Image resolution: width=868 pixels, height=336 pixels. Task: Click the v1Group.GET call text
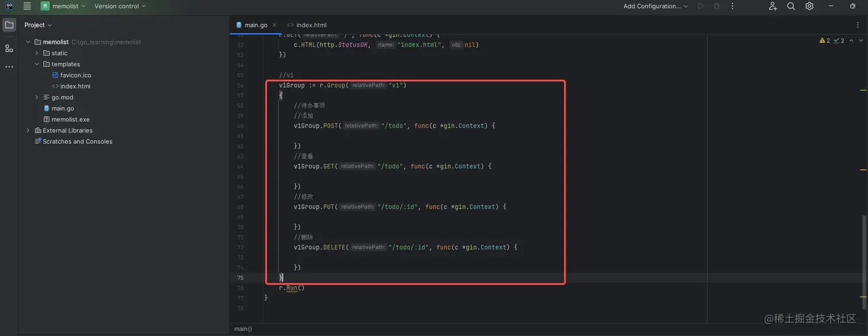(x=316, y=166)
